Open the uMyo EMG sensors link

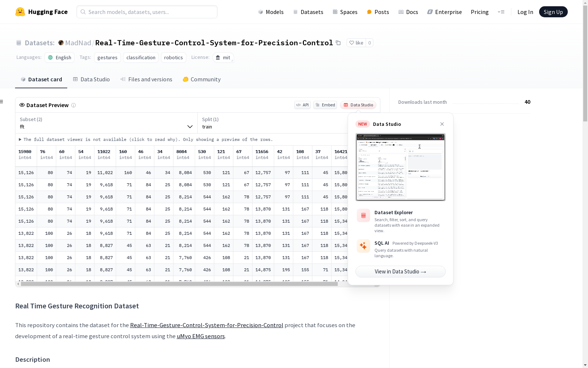pos(201,336)
